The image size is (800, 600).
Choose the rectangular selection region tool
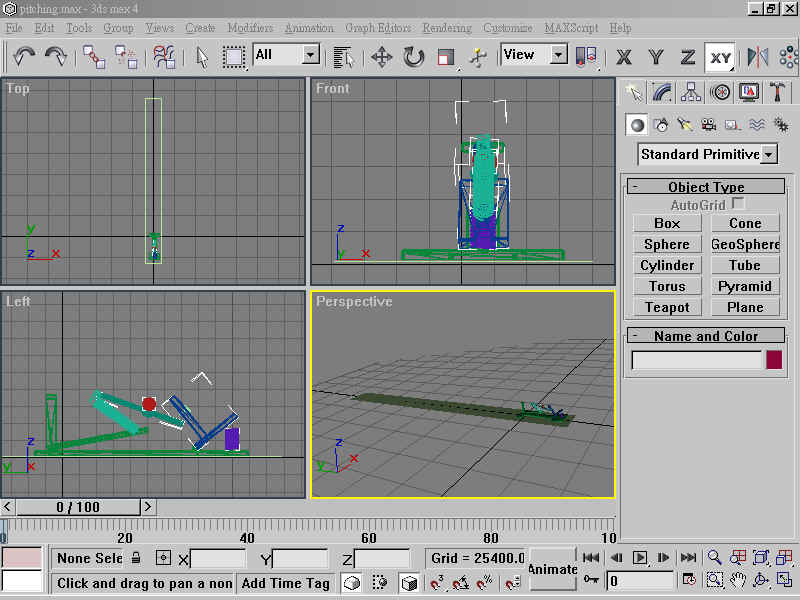tap(234, 57)
